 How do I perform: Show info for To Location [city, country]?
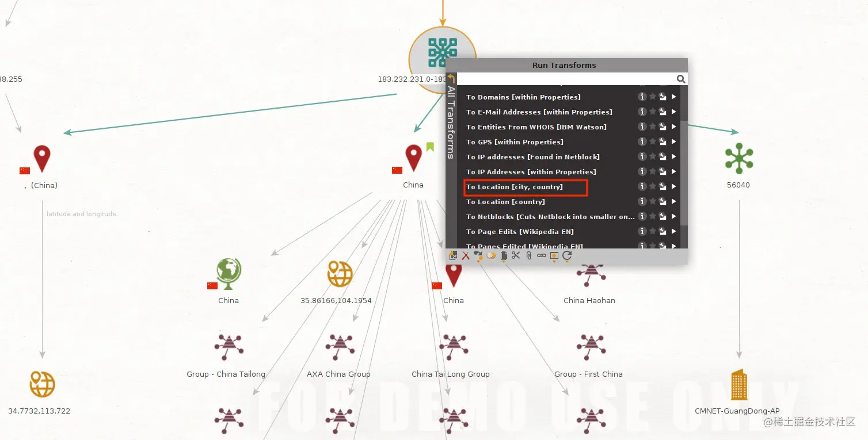(642, 186)
